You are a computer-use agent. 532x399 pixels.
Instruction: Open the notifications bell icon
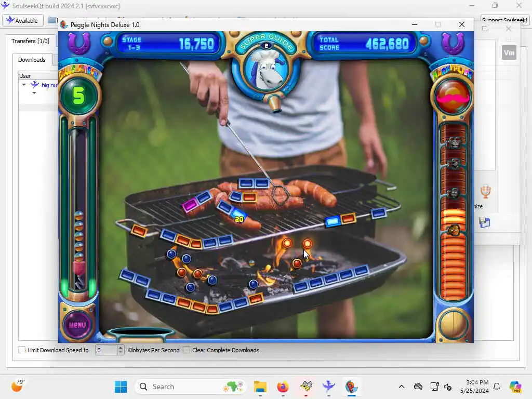(x=497, y=387)
